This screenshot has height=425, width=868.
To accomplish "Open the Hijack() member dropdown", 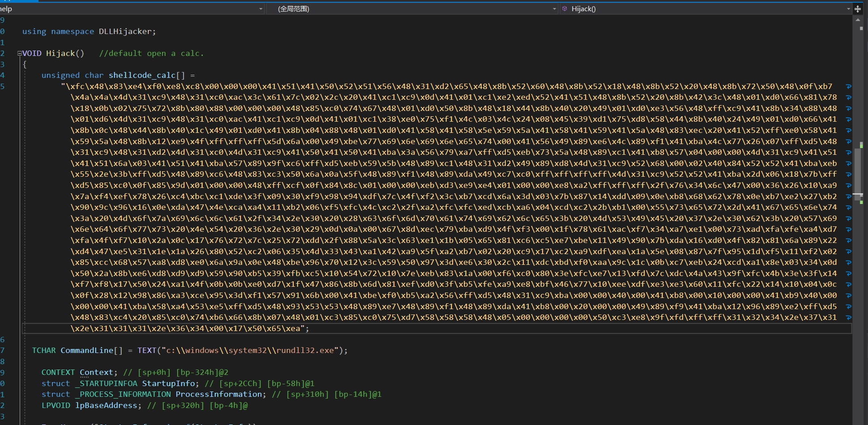I will pyautogui.click(x=706, y=8).
